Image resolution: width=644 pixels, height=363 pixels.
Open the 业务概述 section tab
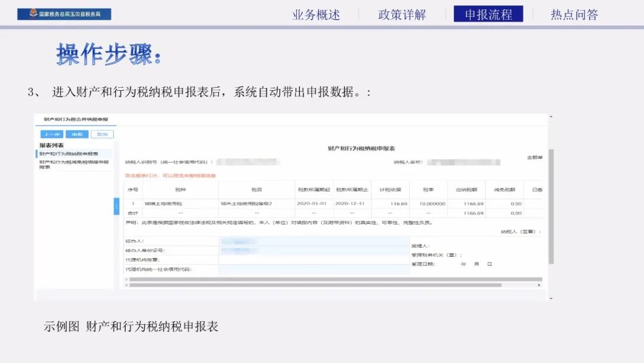[x=316, y=15]
